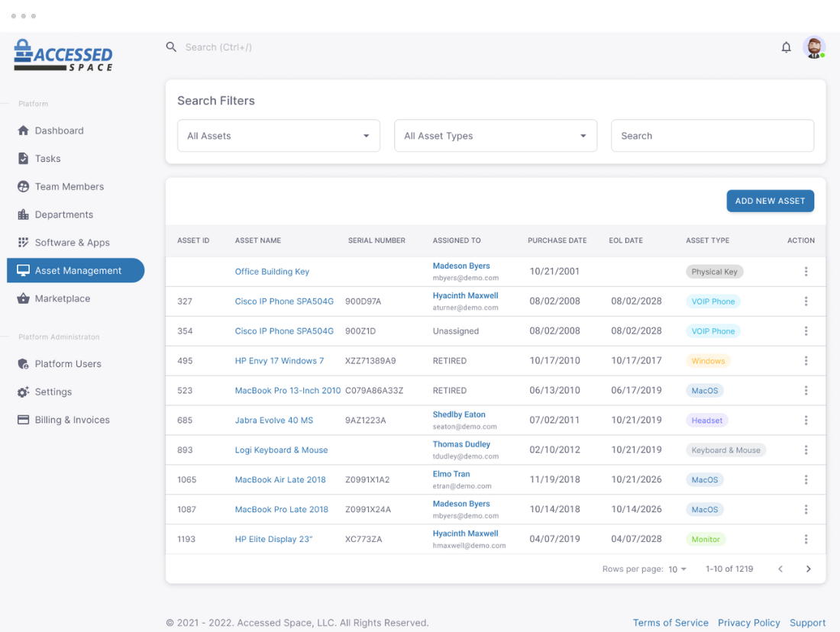Click the search magnifier icon
840x632 pixels.
[x=171, y=47]
